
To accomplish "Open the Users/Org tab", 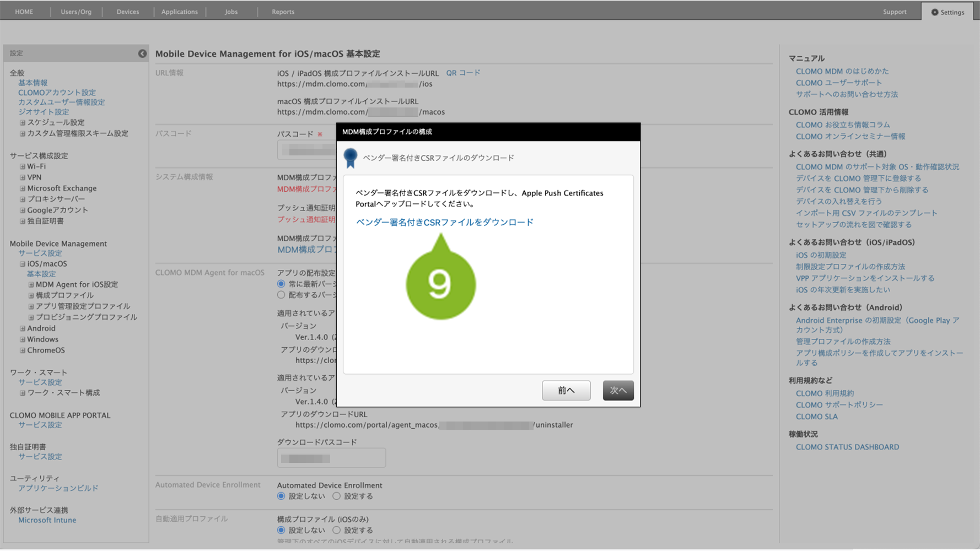I will [76, 12].
